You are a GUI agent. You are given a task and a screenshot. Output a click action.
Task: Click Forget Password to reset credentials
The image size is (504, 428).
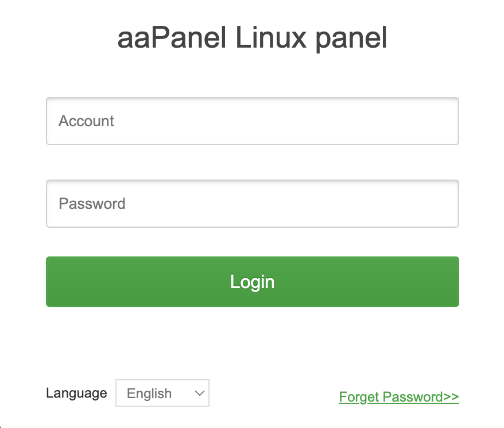(x=398, y=396)
